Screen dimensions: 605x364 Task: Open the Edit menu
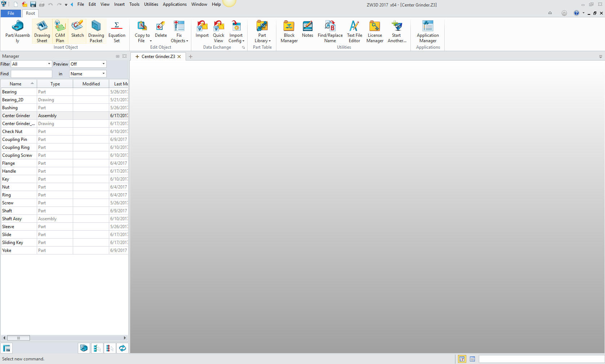[92, 4]
